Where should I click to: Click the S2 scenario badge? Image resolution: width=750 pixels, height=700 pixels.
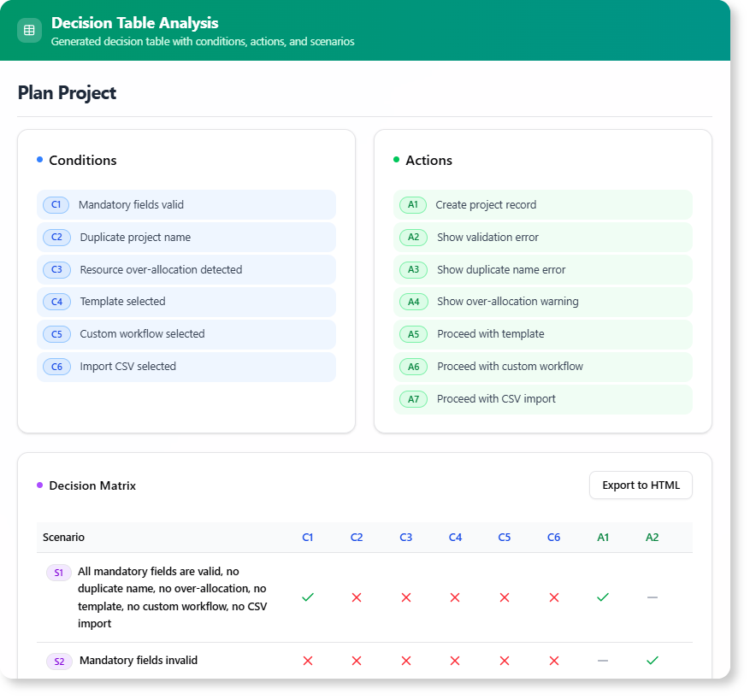point(58,661)
